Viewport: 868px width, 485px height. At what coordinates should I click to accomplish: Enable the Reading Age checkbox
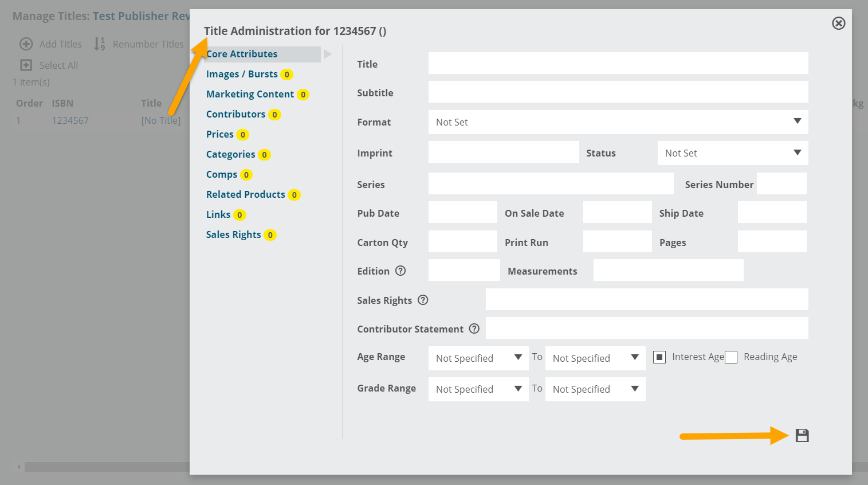click(731, 357)
